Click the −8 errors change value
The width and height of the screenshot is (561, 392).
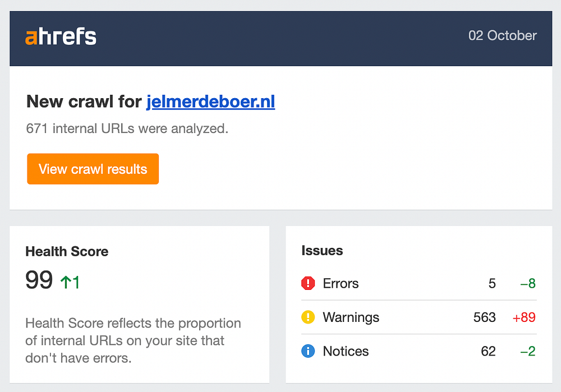pyautogui.click(x=527, y=283)
